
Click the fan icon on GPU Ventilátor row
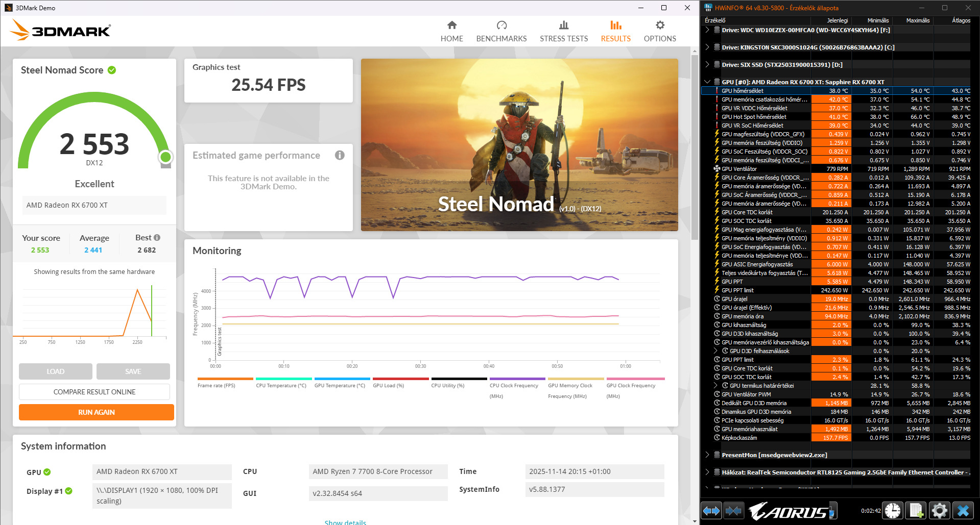point(717,169)
